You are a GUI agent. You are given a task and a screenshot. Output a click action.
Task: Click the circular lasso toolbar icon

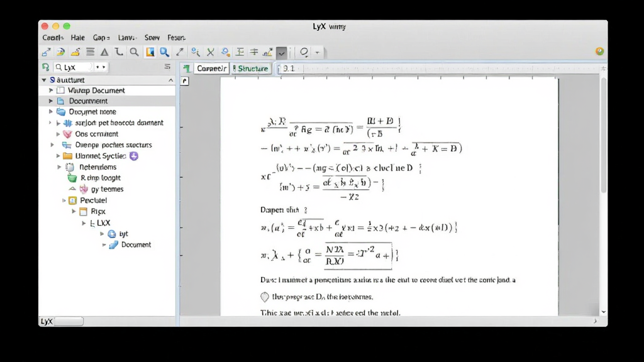[304, 52]
